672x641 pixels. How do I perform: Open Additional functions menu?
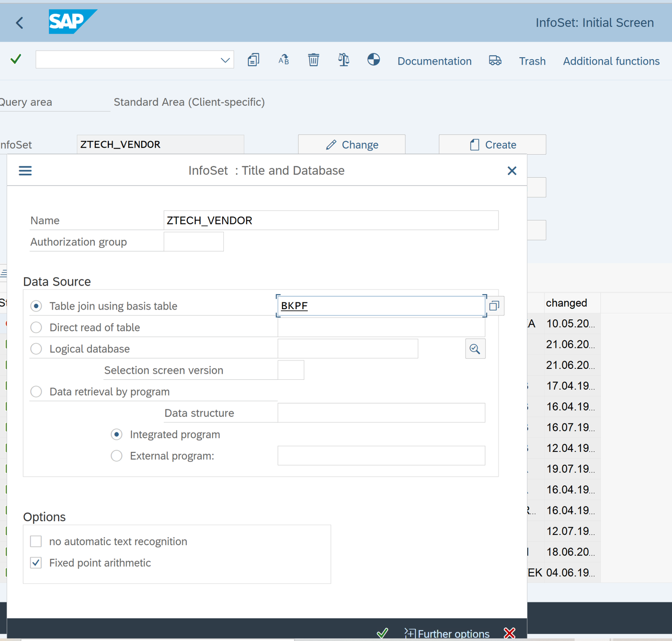(611, 61)
